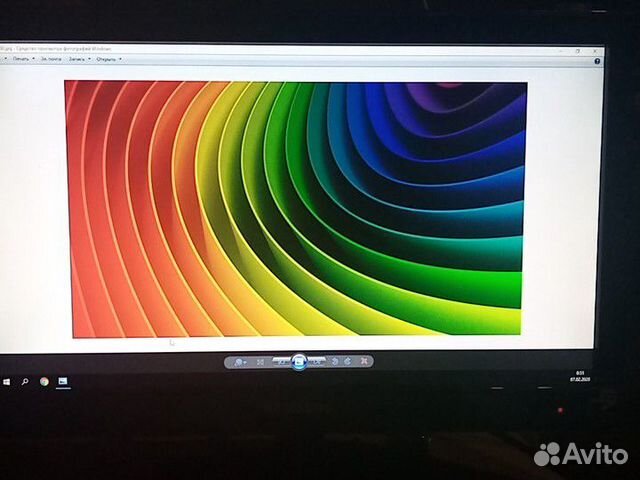Open the Windows Start menu
Screen dimensions: 640x480
coord(6,381)
